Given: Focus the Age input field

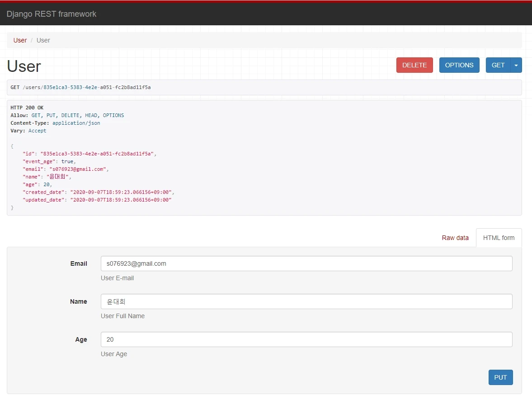Looking at the screenshot, I should (x=306, y=339).
